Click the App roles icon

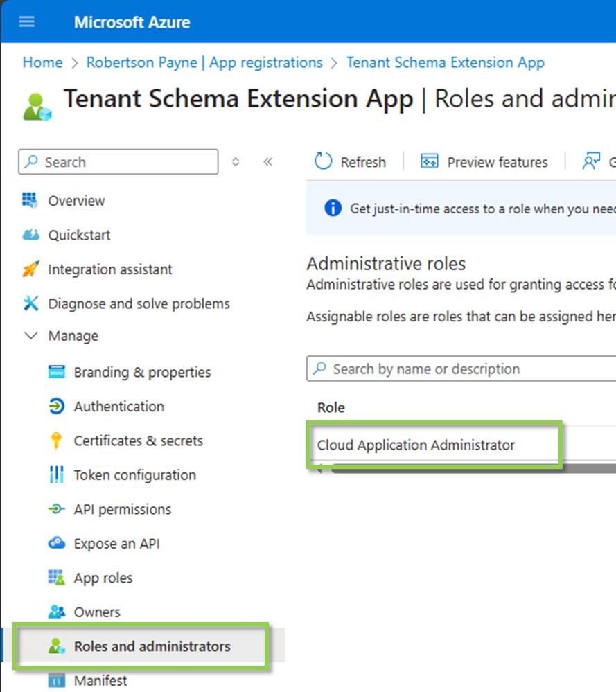tap(57, 577)
